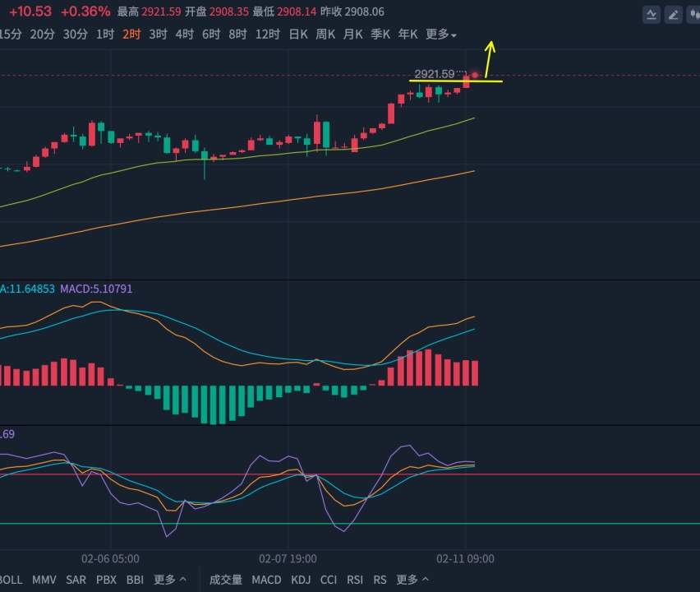Select the CCI sub-indicator
Screen dimensions: 700x592
329,580
